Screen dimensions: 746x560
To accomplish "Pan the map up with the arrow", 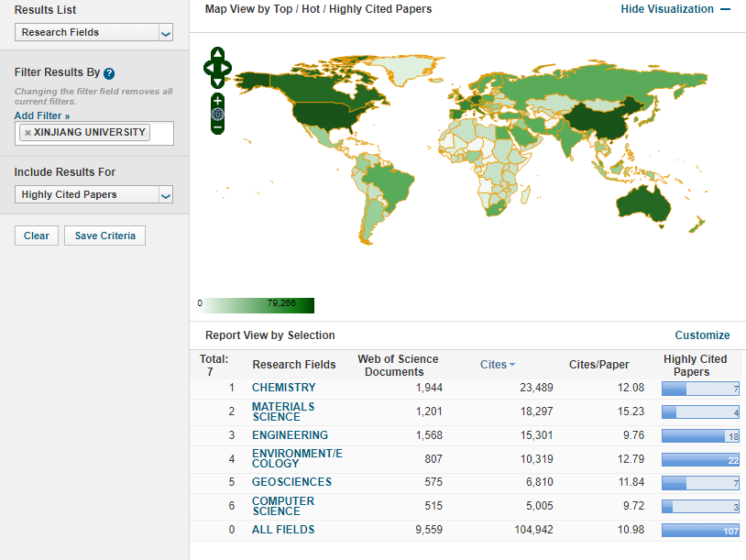I will 217,53.
